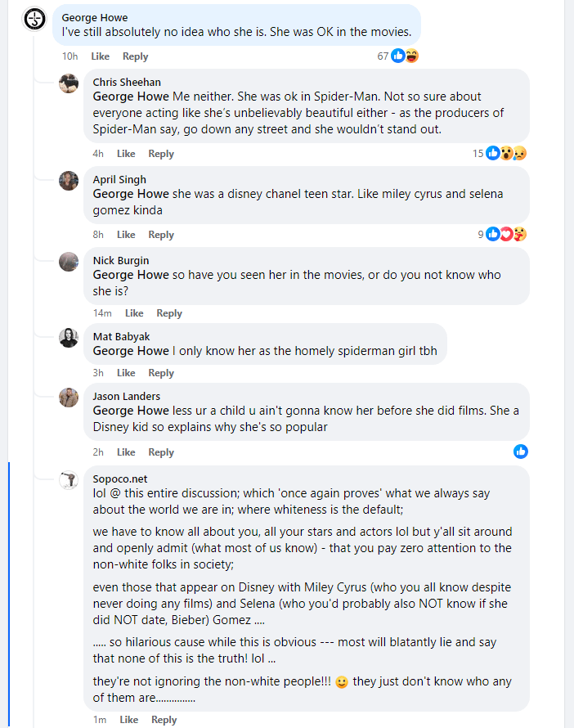Image resolution: width=574 pixels, height=728 pixels.
Task: Reply to Jason Landers' comment
Action: (x=161, y=452)
